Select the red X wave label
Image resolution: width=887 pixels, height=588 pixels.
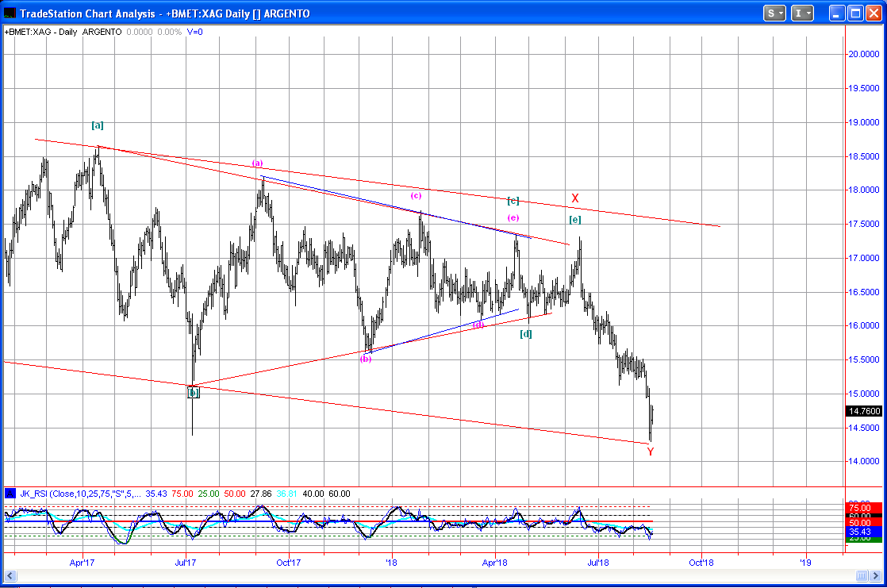pyautogui.click(x=574, y=198)
